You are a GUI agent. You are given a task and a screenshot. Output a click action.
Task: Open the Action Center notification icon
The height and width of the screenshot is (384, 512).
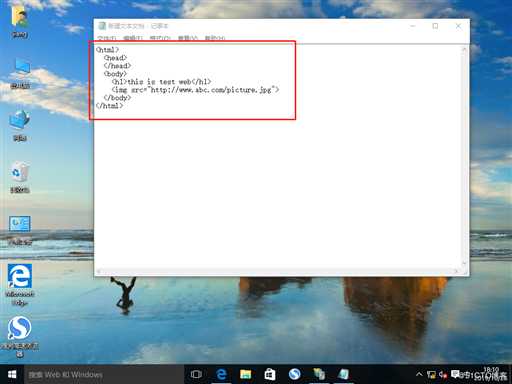(455, 374)
